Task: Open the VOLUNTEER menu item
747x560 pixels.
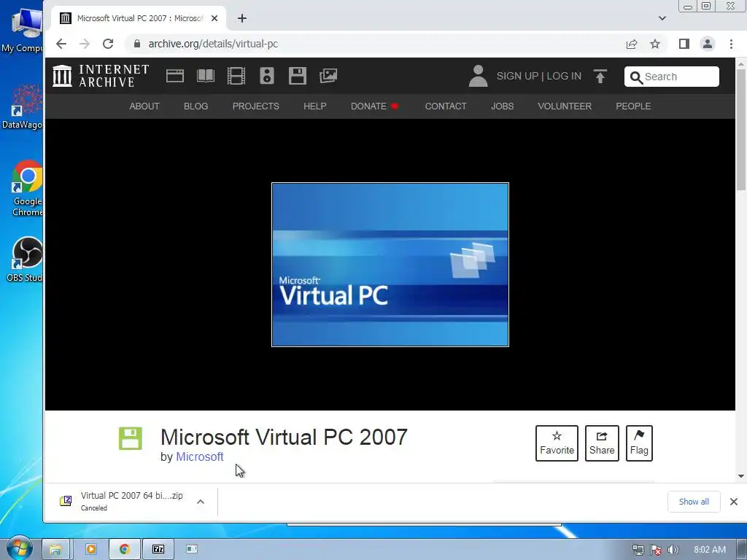Action: [565, 106]
